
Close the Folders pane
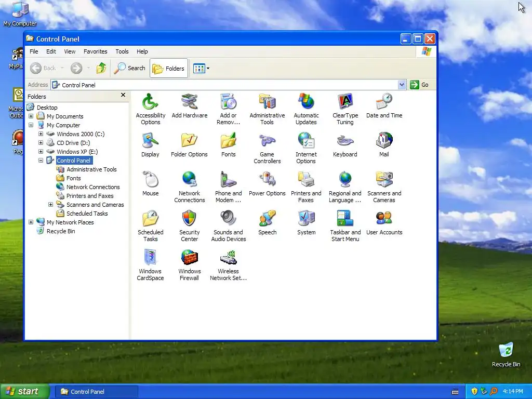pyautogui.click(x=123, y=95)
